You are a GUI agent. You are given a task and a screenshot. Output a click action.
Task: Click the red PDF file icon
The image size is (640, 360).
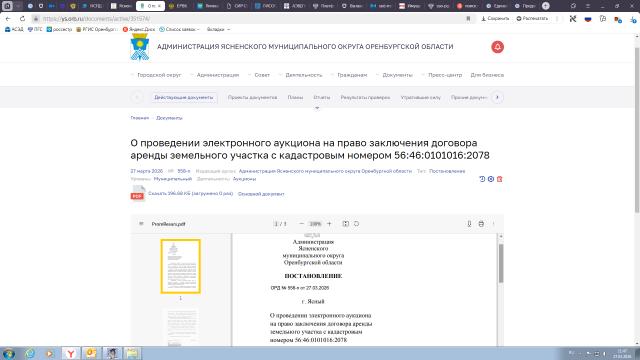(138, 193)
